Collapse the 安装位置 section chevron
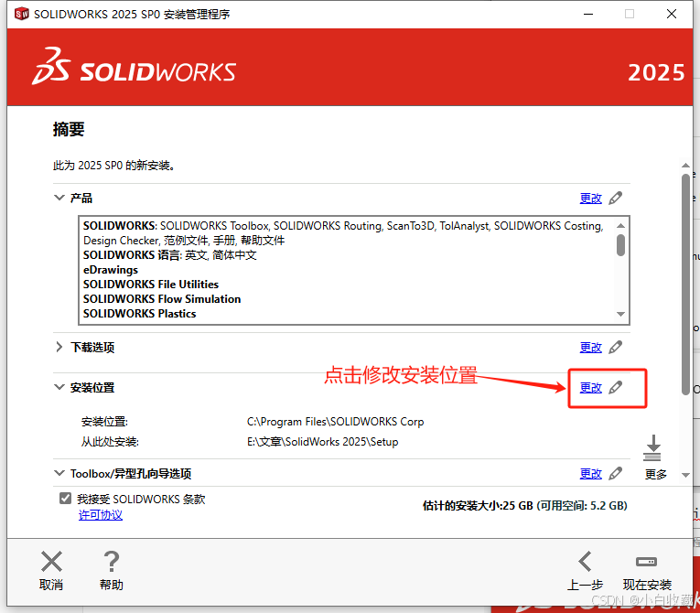Viewport: 700px width, 613px height. tap(59, 387)
